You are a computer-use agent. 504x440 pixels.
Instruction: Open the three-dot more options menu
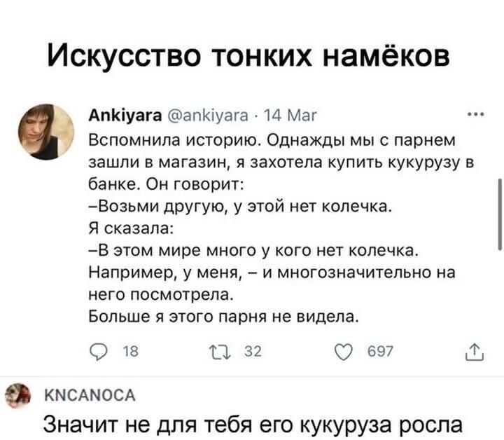tap(473, 113)
